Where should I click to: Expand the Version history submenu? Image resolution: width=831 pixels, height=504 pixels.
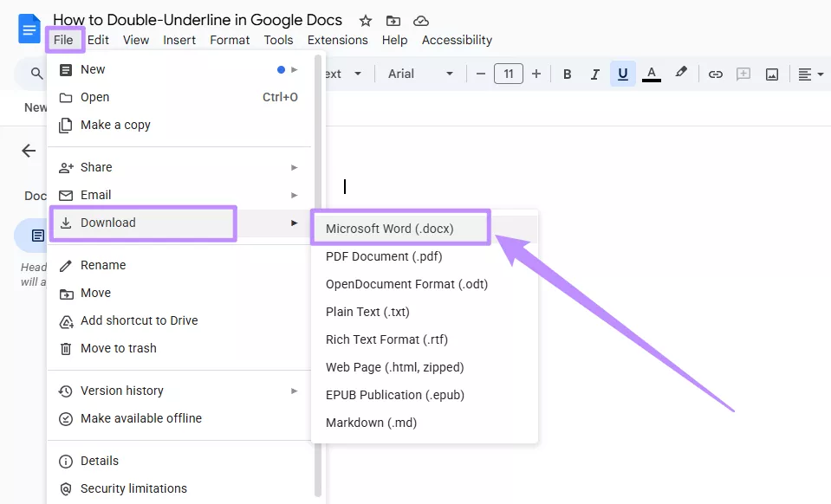[122, 390]
